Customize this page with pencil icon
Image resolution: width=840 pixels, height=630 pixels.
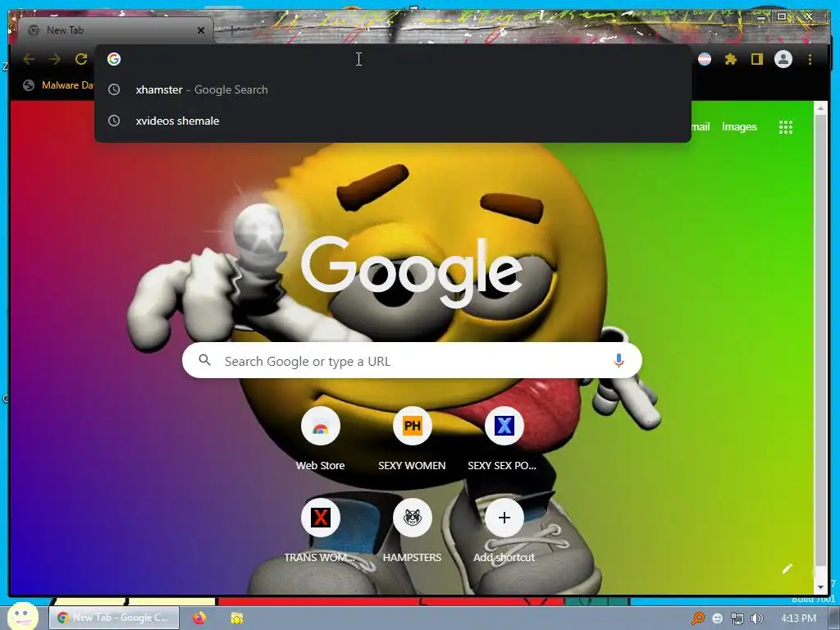coord(787,569)
